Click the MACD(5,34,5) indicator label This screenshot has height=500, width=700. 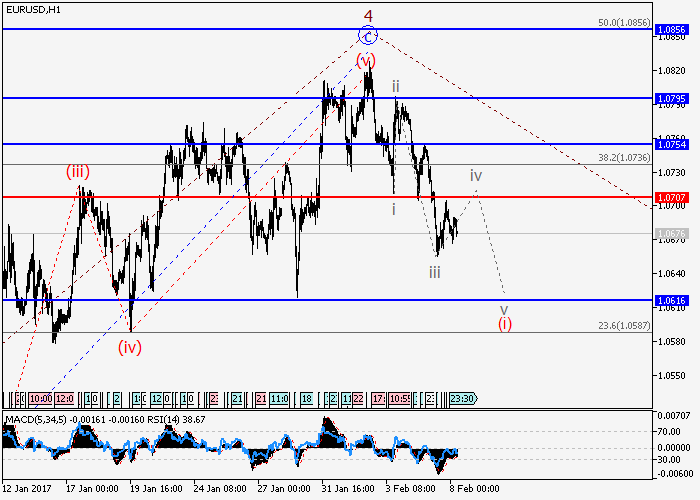pyautogui.click(x=36, y=420)
